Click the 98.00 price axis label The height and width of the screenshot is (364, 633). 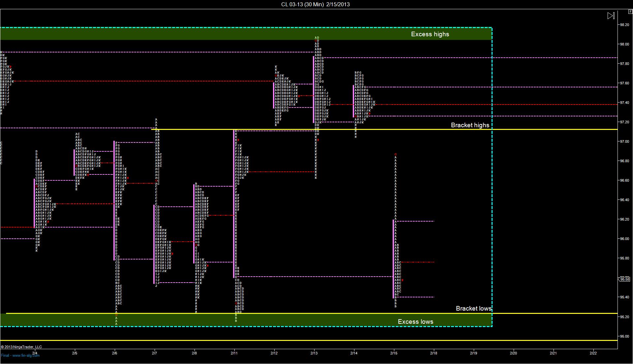(x=624, y=44)
